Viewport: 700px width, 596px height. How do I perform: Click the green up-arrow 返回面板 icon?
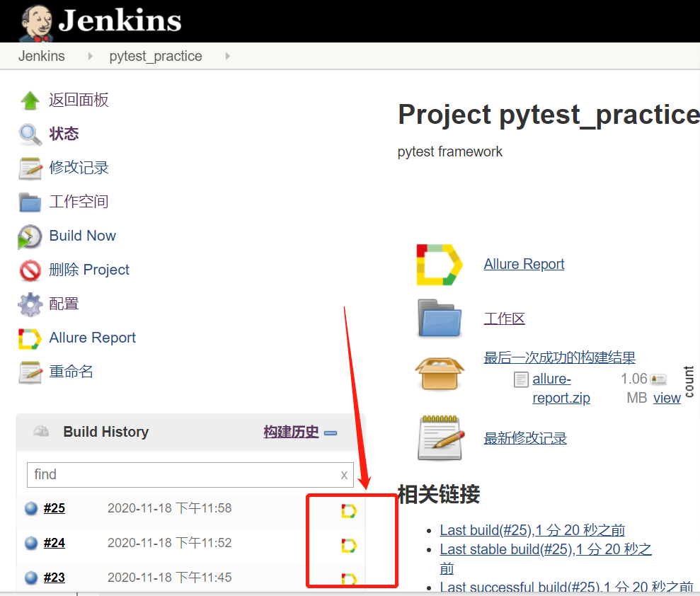(30, 101)
